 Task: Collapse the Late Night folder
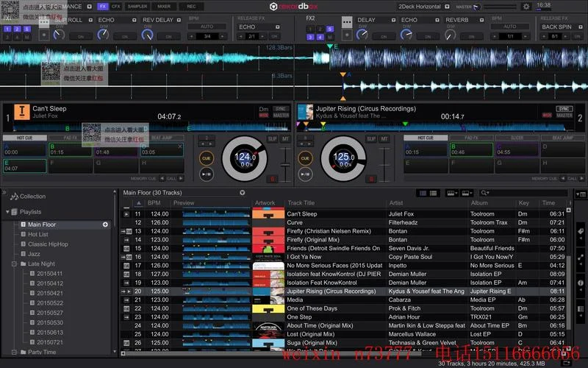(14, 264)
